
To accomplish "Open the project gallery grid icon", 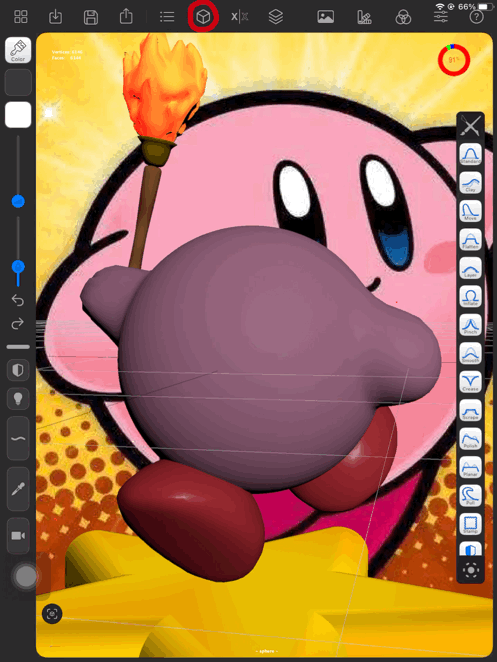I will [x=21, y=17].
